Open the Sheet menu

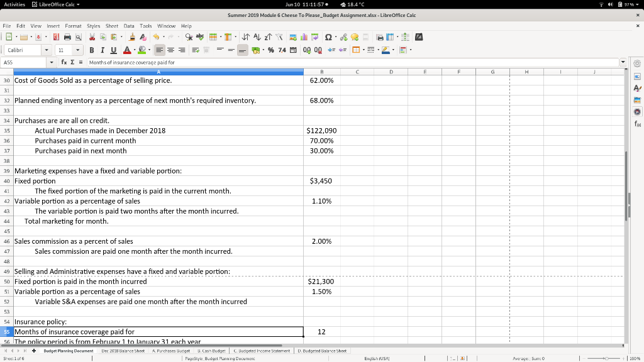point(112,26)
